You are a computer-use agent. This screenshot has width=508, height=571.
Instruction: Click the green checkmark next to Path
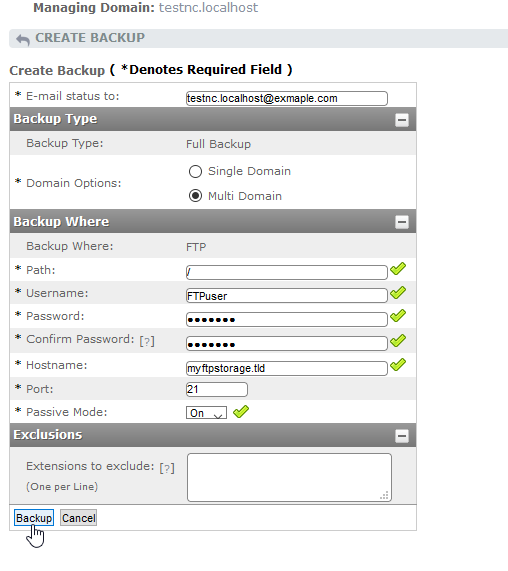coord(398,269)
